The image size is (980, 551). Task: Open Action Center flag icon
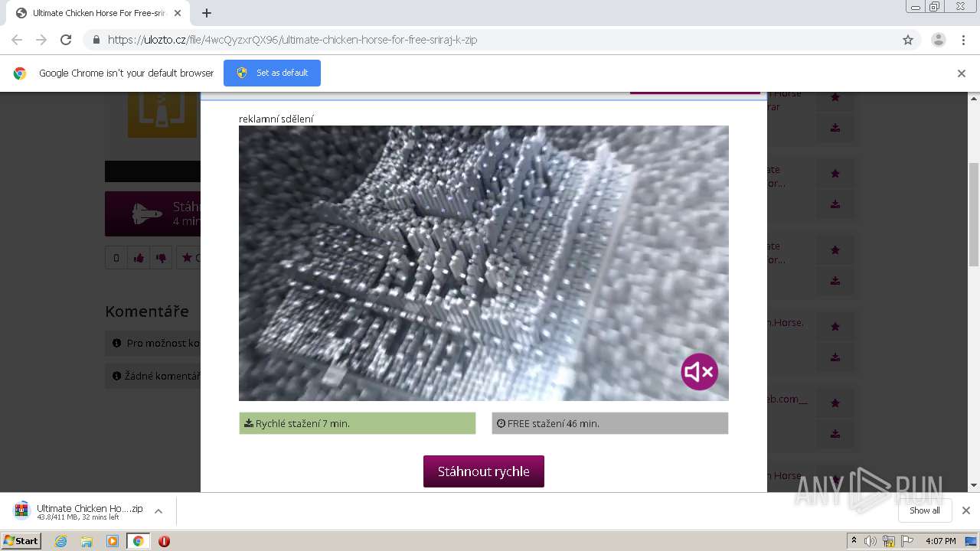pos(907,541)
